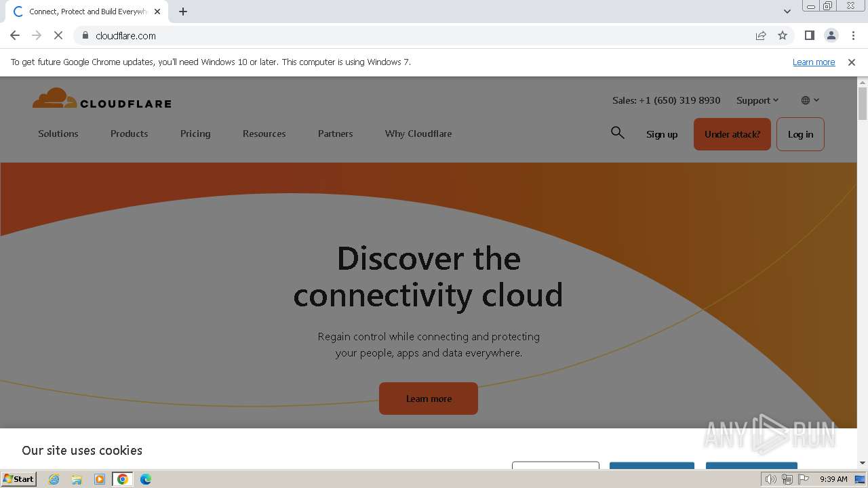View site security lock info
Viewport: 868px width, 488px height.
click(85, 35)
